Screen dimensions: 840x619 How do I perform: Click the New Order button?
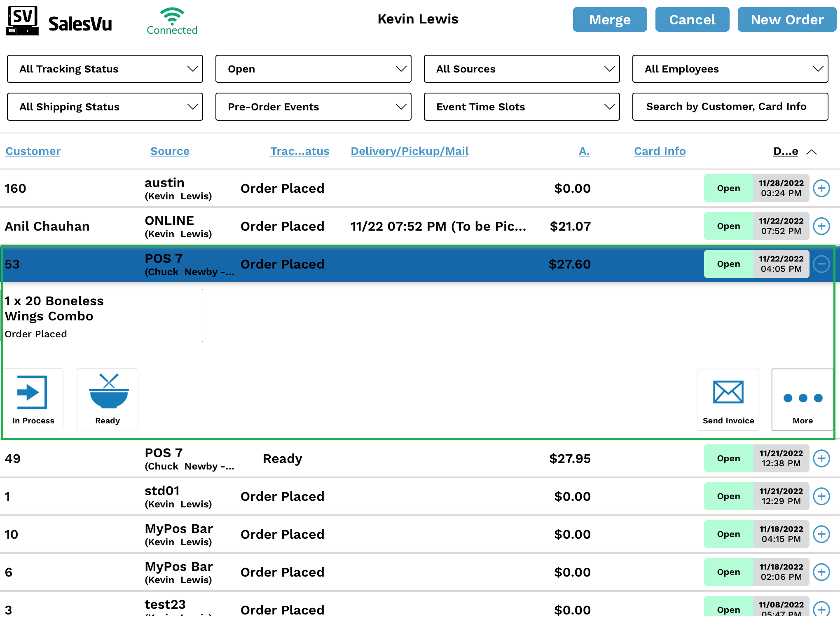tap(787, 19)
